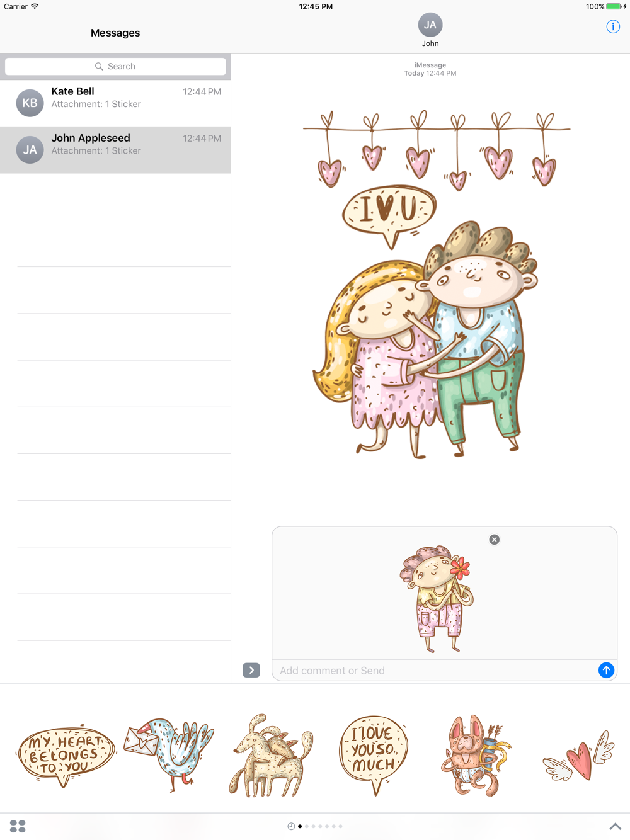
Task: Tap the Kate Bell KB avatar
Action: 30,103
